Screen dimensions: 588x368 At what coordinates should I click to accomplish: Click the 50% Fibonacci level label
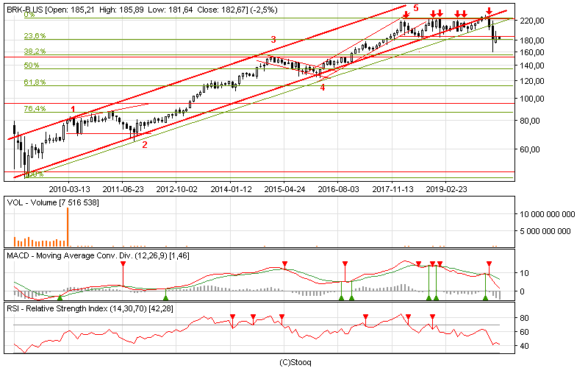click(32, 66)
